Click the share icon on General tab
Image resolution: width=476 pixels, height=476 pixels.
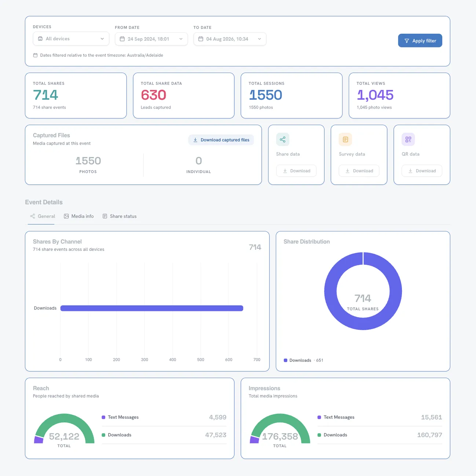coord(33,216)
